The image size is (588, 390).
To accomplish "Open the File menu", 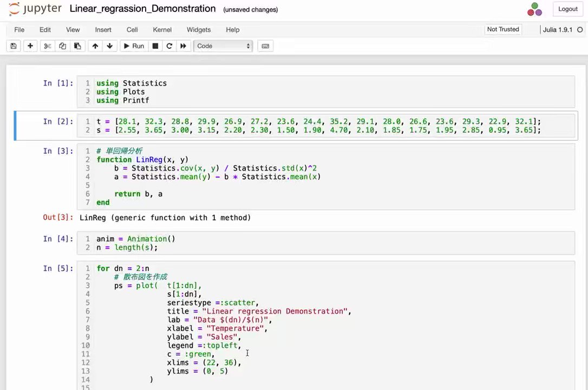I will pyautogui.click(x=19, y=30).
